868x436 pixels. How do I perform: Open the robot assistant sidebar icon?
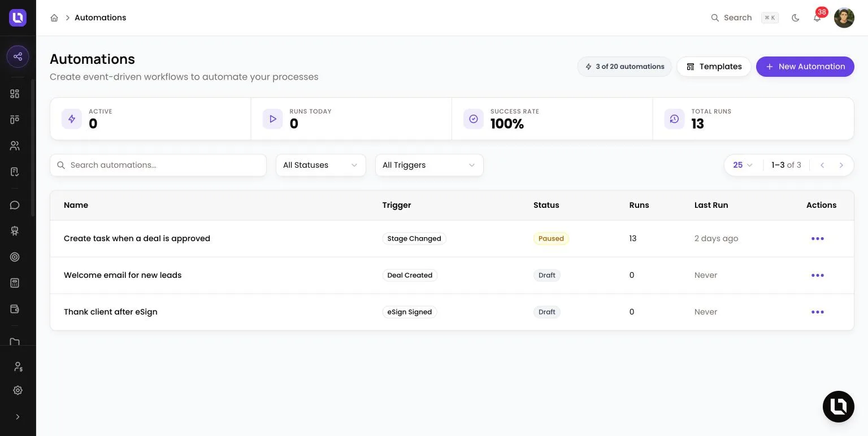(x=15, y=231)
